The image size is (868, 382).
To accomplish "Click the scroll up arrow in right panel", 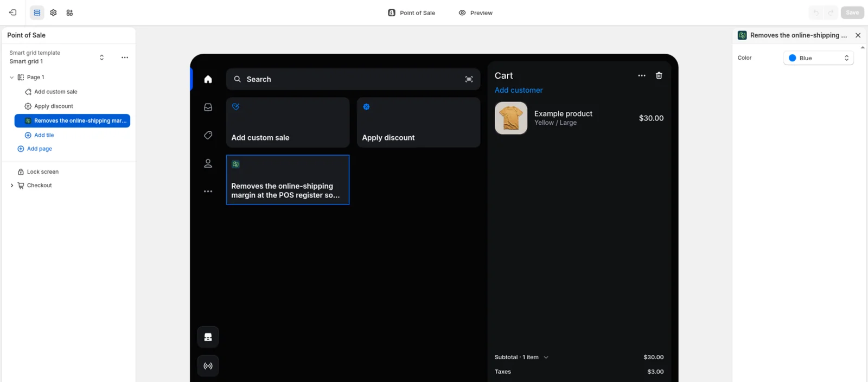I will coord(863,48).
